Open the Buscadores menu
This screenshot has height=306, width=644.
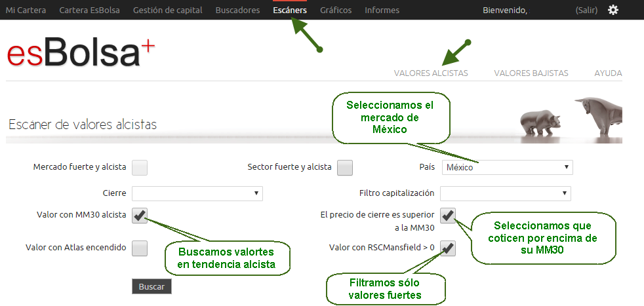tap(238, 10)
